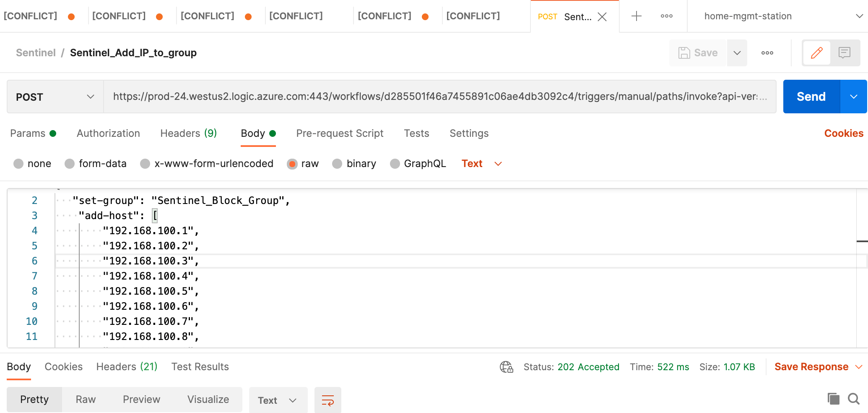Open a new request tab with the plus icon

point(637,16)
